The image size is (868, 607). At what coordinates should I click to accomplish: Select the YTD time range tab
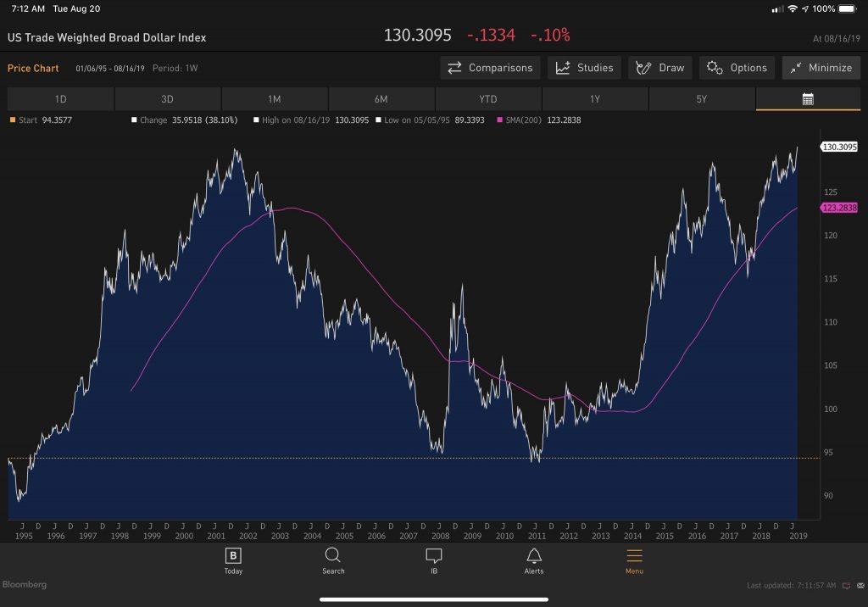pyautogui.click(x=487, y=99)
